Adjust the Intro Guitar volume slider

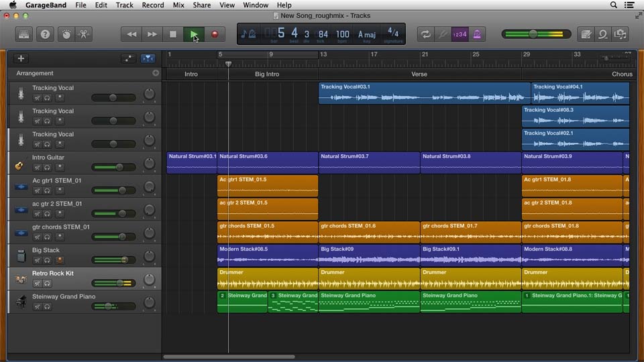(114, 167)
